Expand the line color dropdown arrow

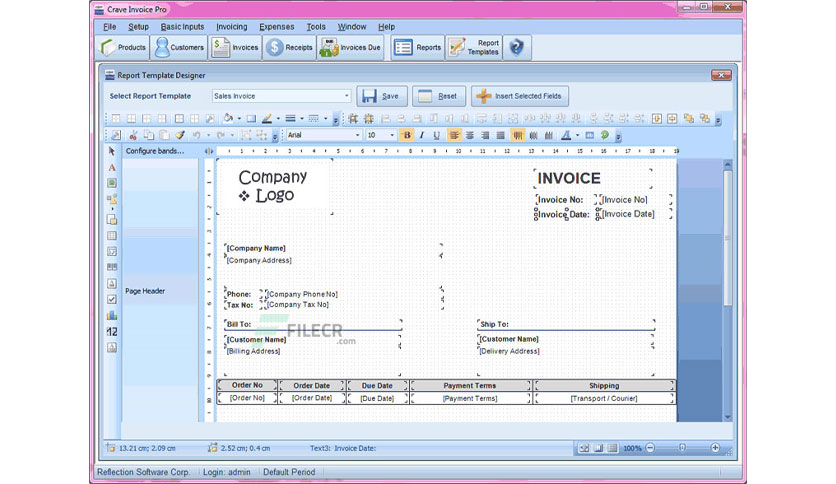click(278, 118)
